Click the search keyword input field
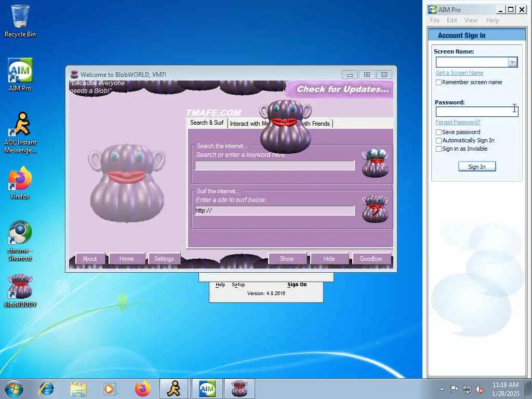The width and height of the screenshot is (532, 399). point(274,166)
